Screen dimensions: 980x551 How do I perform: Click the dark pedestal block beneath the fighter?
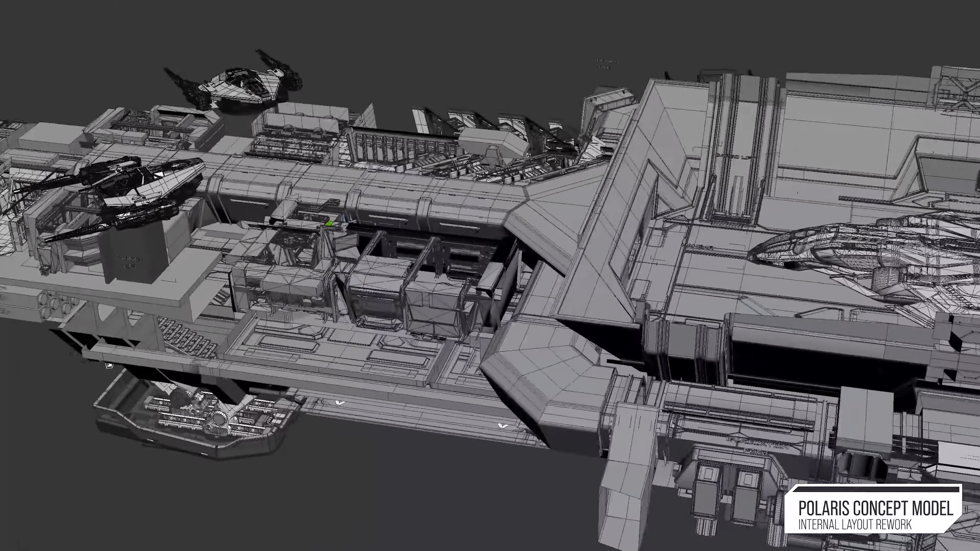pos(133,255)
